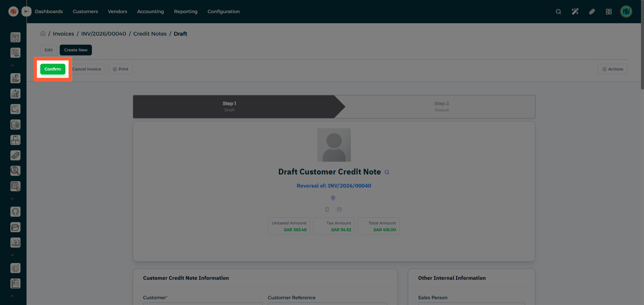This screenshot has width=644, height=305.
Task: Open the Configuration menu
Action: pyautogui.click(x=223, y=12)
